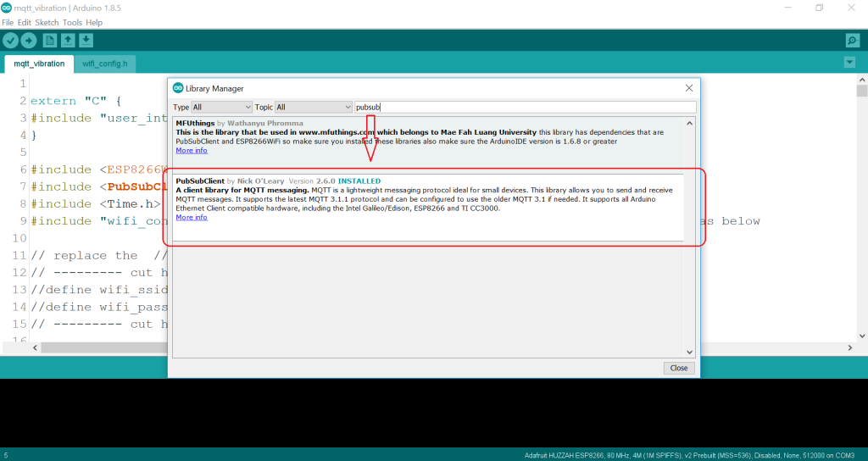Open the tab options dropdown arrow
Screen dimensions: 868x461
click(850, 63)
